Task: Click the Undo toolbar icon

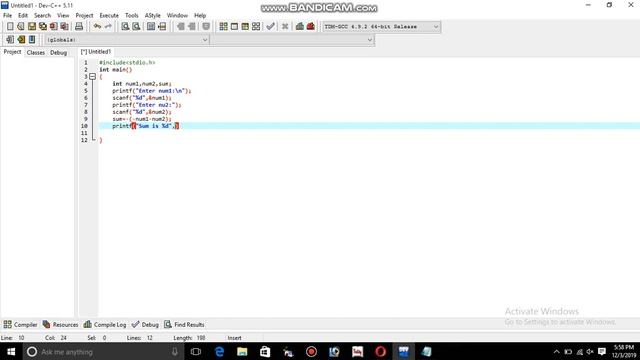Action: [x=97, y=27]
